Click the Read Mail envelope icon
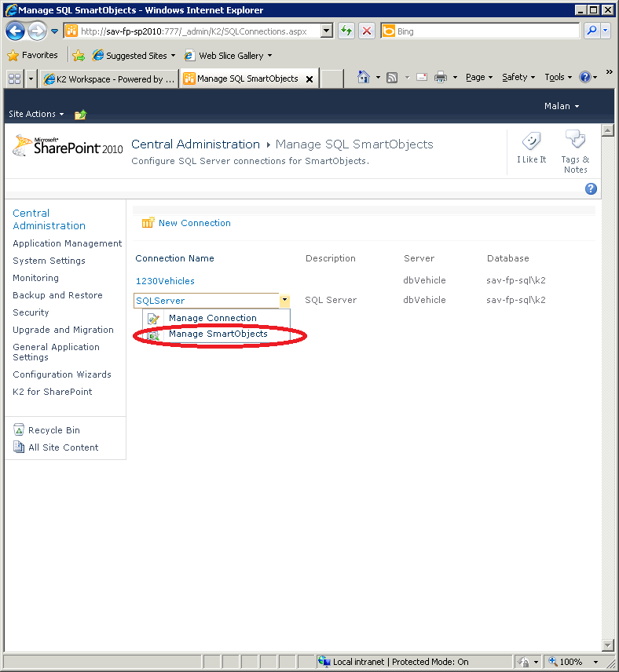This screenshot has height=672, width=619. click(x=422, y=77)
